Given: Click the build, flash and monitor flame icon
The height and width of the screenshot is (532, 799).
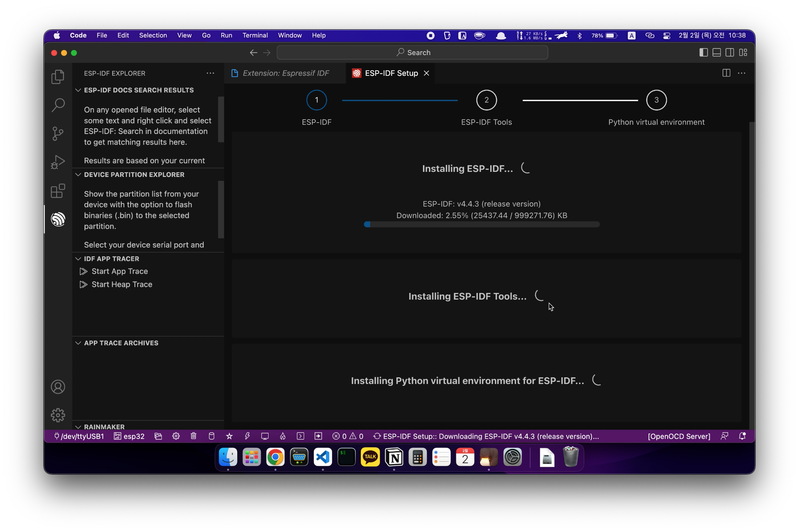Looking at the screenshot, I should [x=283, y=436].
